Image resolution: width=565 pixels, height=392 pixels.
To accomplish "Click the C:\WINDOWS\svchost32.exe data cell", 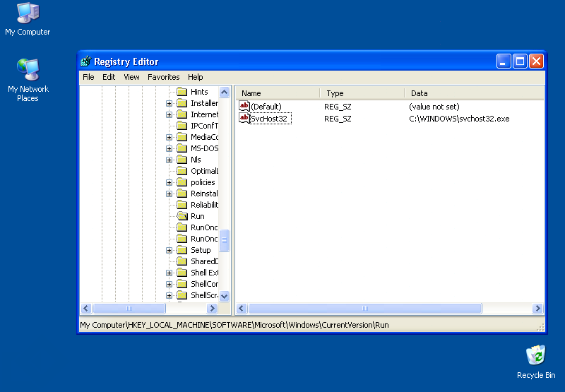I will (x=459, y=119).
